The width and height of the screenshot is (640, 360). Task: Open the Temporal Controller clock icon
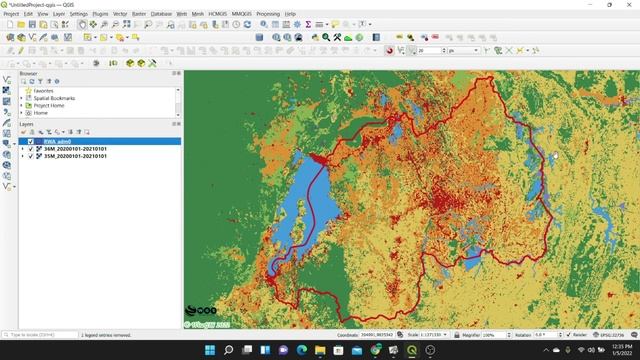tap(236, 24)
